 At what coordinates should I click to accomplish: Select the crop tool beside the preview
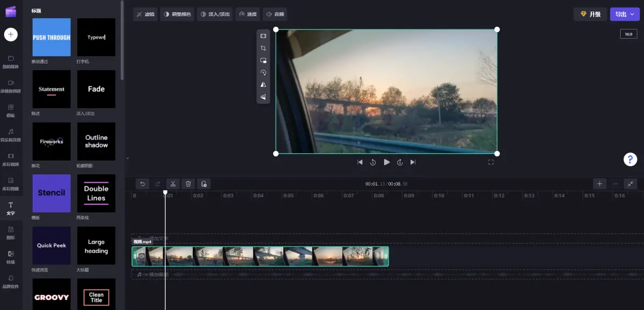click(x=263, y=48)
